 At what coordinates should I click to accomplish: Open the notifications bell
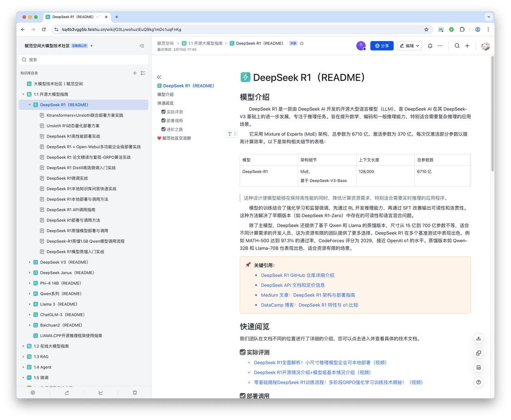pyautogui.click(x=430, y=46)
